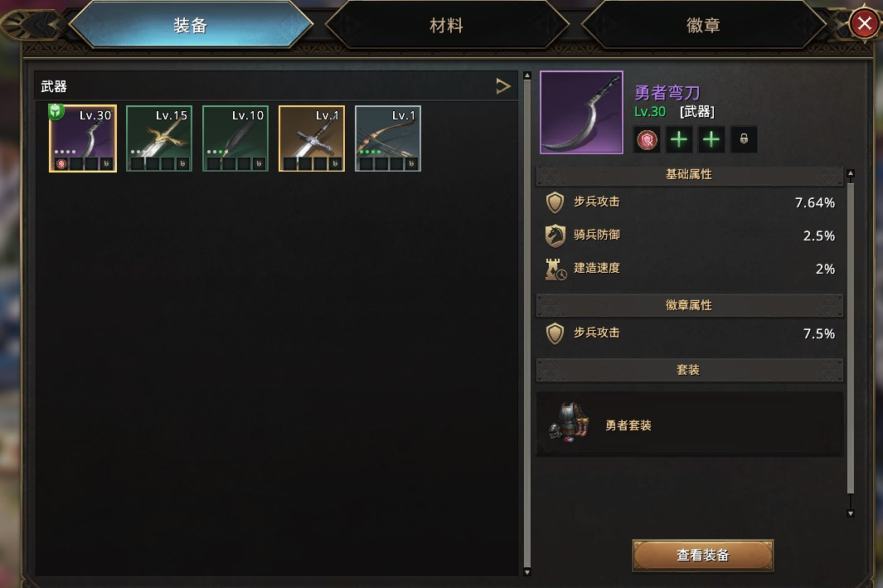The image size is (883, 588).
Task: Click the locked badge slot icon
Action: coord(744,139)
